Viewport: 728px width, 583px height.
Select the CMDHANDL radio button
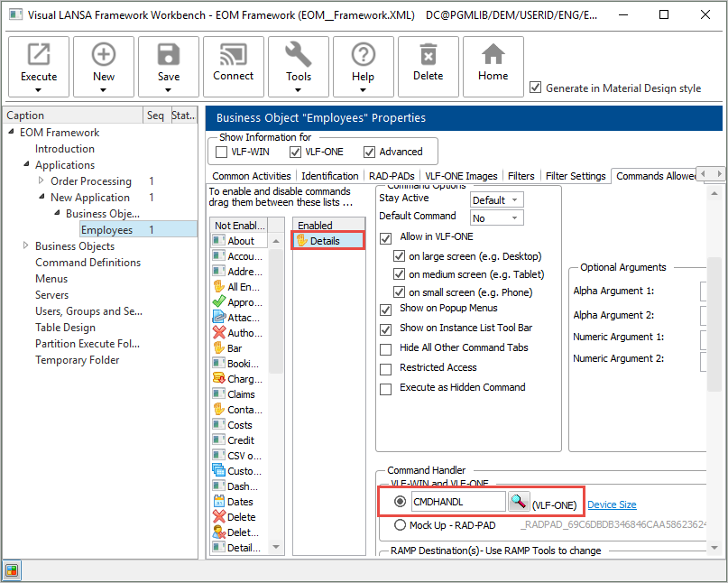400,501
